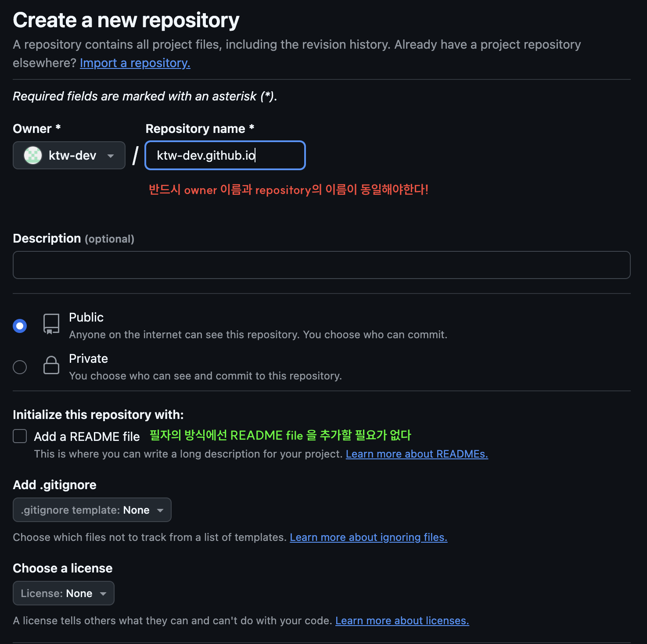
Task: Click the License dropdown caret arrow
Action: [103, 594]
